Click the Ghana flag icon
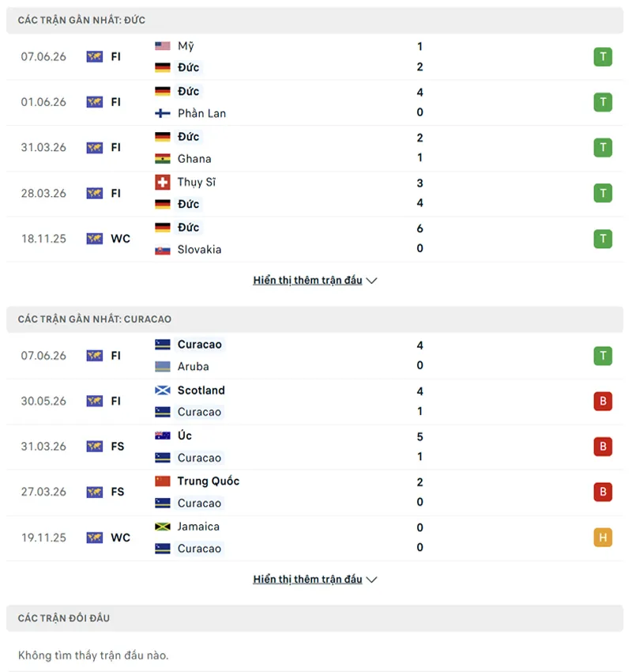The image size is (632, 672). point(162,159)
